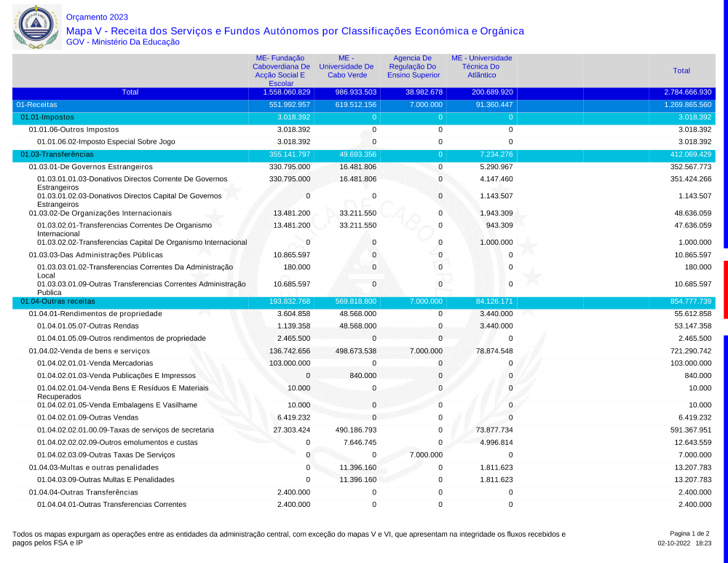Viewport: 728px width, 563px height.
Task: Select the 'ME - Universidade De Cabo Verde' column header
Action: (x=346, y=66)
